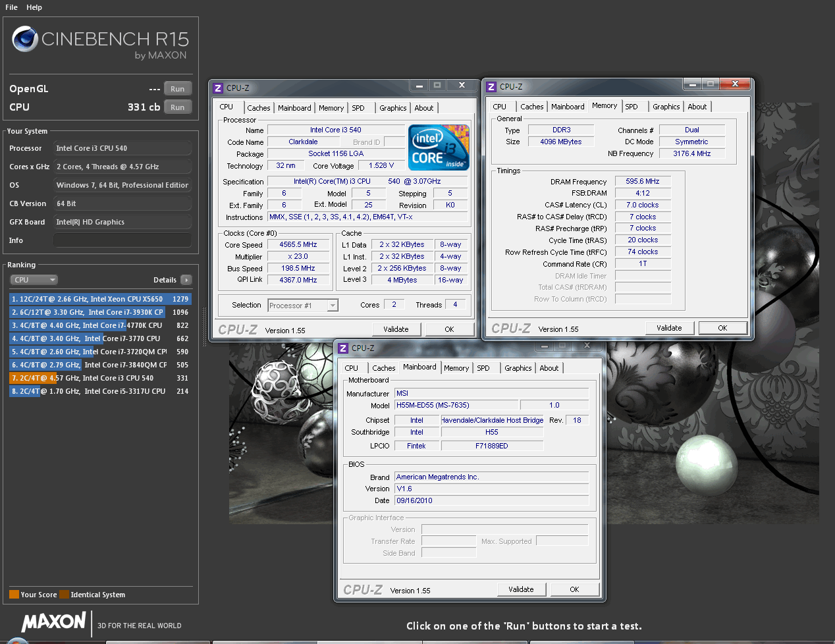
Task: Click the Core Speed value 4565.5 MHz
Action: tap(298, 244)
